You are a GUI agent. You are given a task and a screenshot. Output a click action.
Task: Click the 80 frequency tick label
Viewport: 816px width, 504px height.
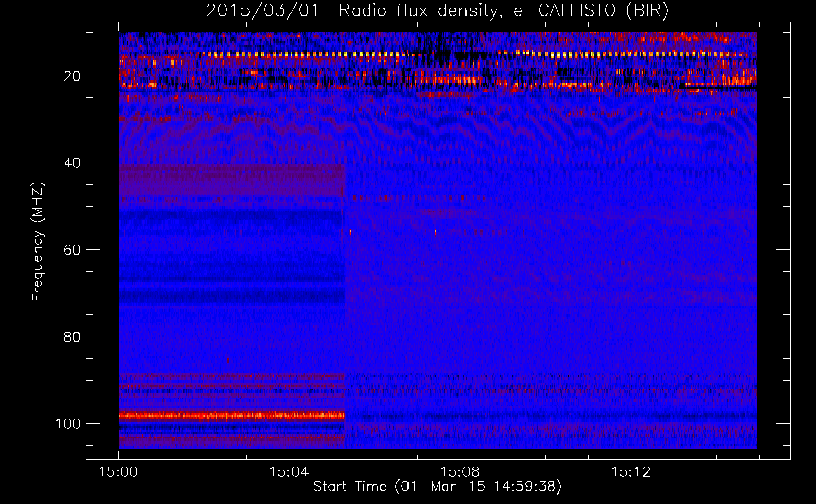(72, 337)
